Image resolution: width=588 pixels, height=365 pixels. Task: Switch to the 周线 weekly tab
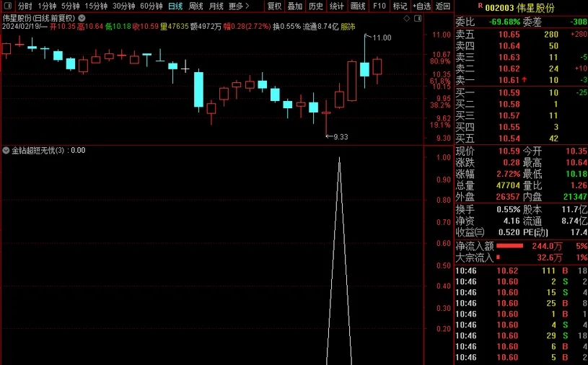click(196, 6)
